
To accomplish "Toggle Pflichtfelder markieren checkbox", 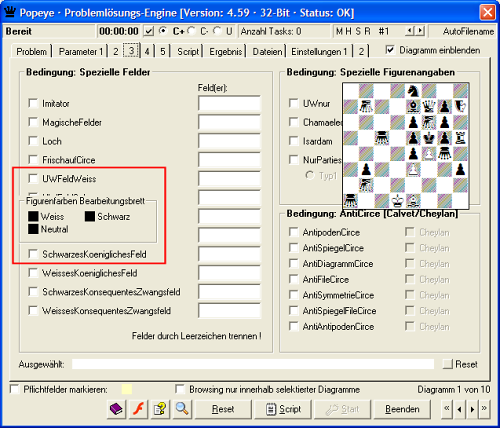I will pyautogui.click(x=14, y=389).
